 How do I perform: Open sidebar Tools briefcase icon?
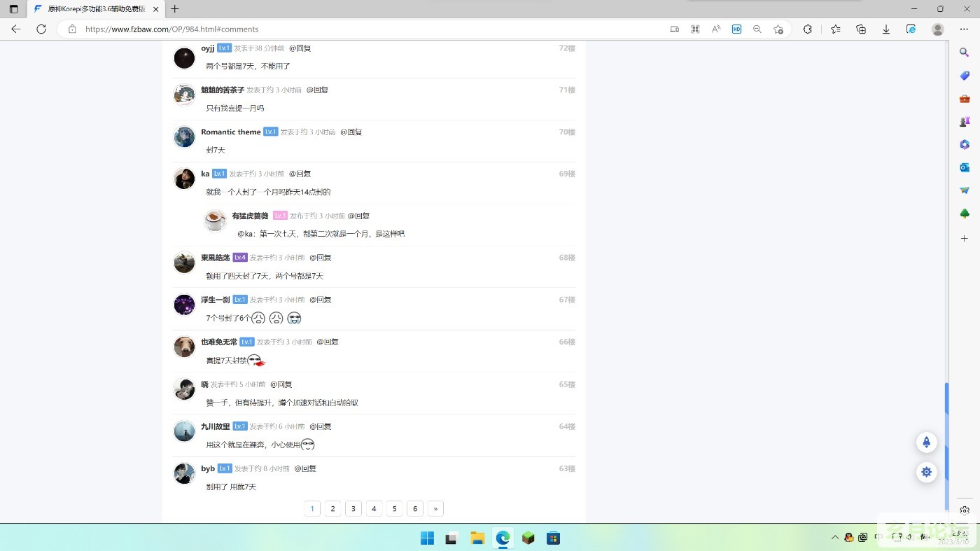click(965, 99)
